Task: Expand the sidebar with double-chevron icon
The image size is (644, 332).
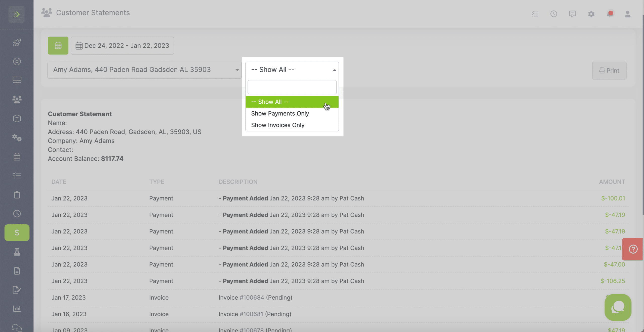Action: pos(17,14)
